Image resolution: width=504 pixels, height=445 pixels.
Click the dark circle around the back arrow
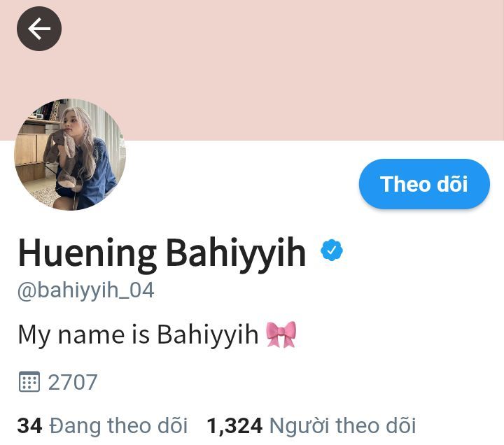(39, 29)
